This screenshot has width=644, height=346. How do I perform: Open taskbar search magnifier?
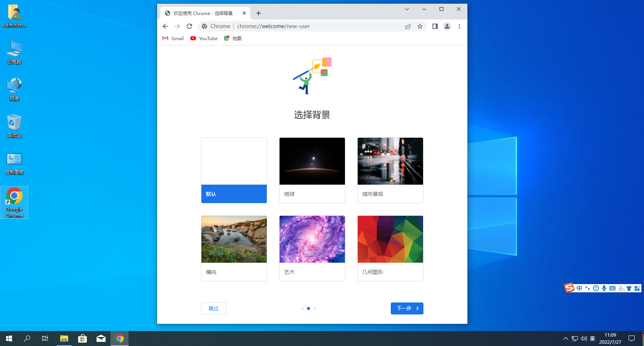click(27, 338)
